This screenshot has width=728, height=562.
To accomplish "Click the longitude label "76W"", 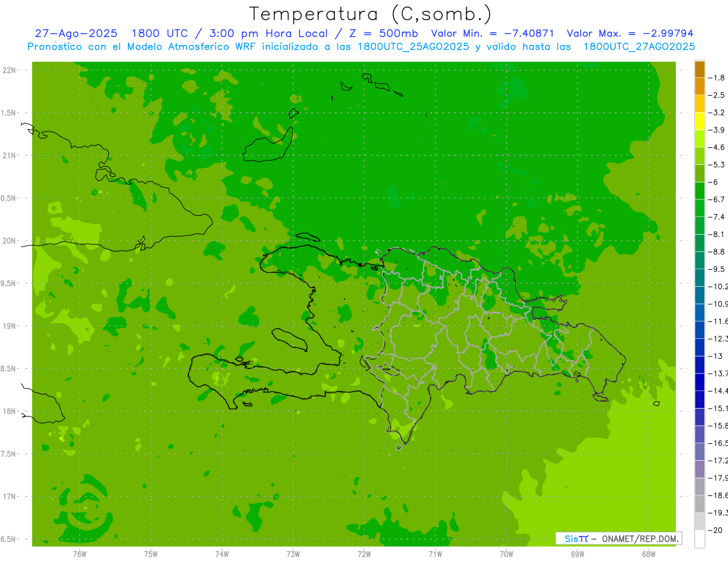I will pos(79,554).
